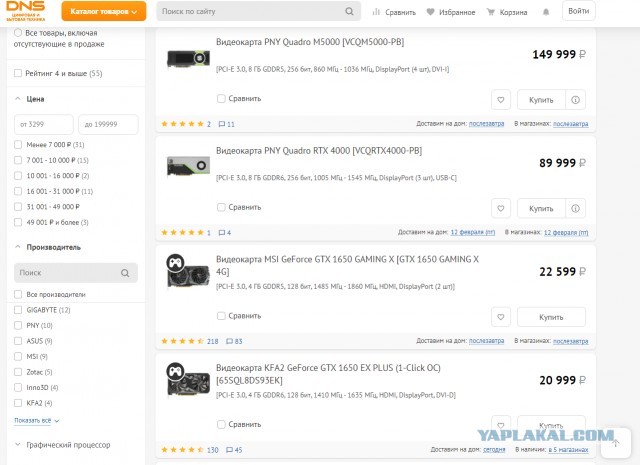Tick compare checkbox for MSI GTX 1650
This screenshot has width=640, height=465.
coord(221,316)
